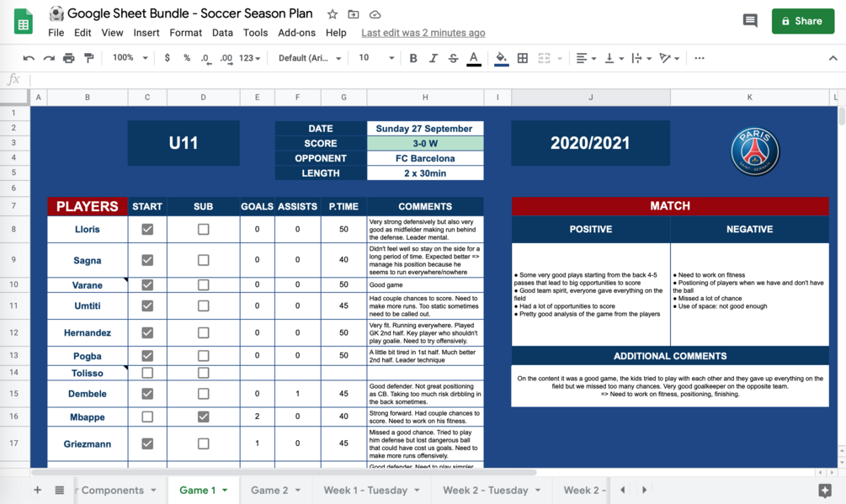Click the Share button

pos(803,21)
